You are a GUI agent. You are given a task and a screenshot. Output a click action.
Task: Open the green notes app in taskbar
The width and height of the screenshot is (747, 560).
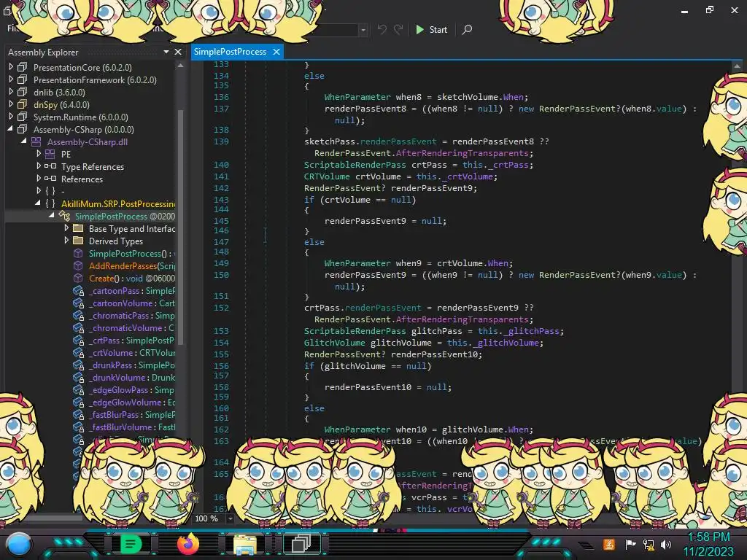coord(131,544)
